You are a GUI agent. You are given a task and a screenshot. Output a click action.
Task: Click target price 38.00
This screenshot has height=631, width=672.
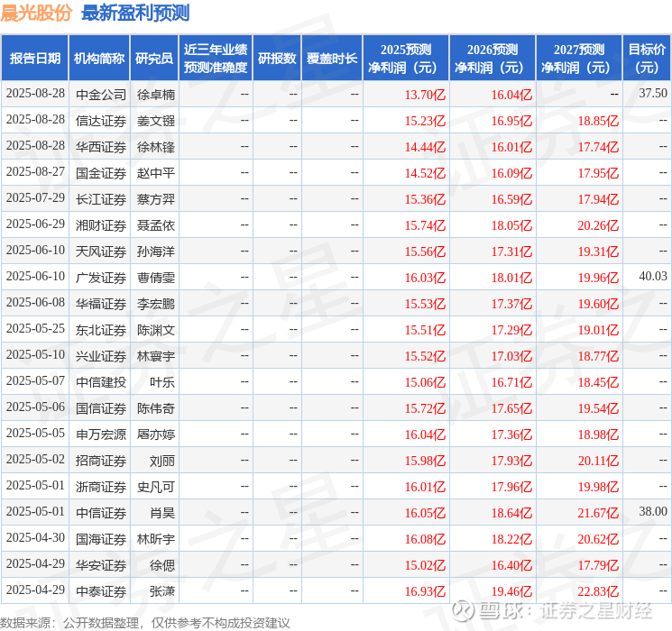click(x=653, y=511)
